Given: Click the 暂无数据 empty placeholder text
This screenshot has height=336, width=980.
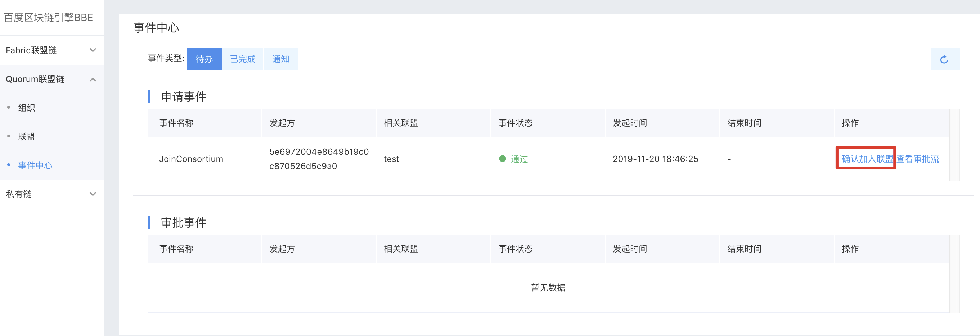Looking at the screenshot, I should (548, 288).
